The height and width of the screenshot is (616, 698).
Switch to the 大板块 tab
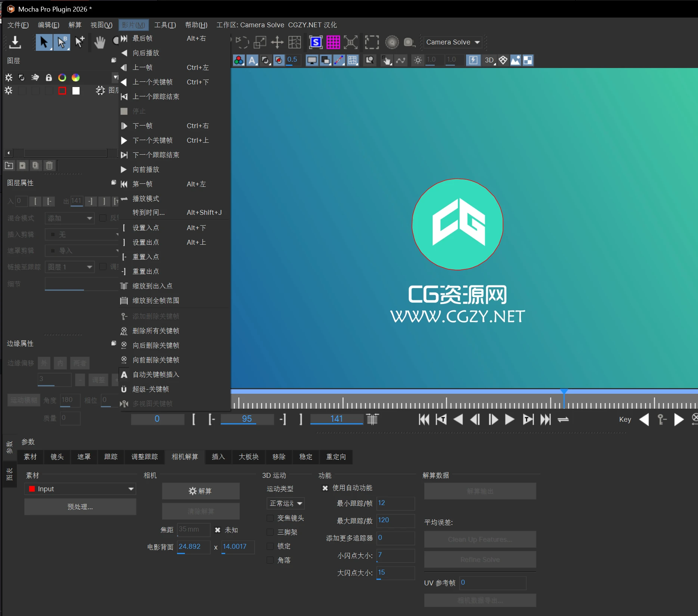[248, 456]
